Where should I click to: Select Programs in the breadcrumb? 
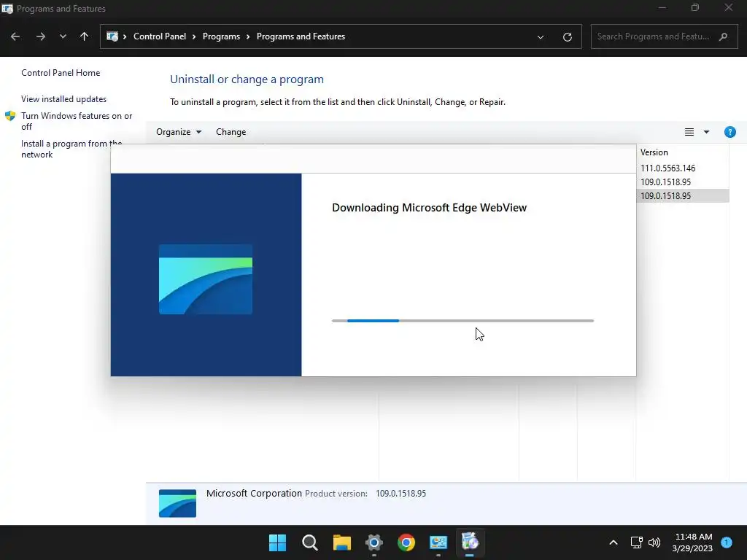[x=221, y=36]
